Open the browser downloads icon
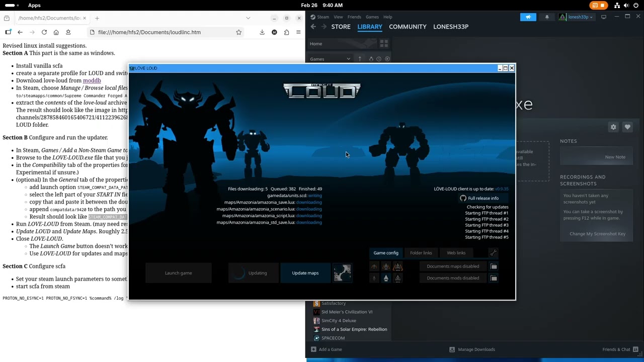 [262, 32]
